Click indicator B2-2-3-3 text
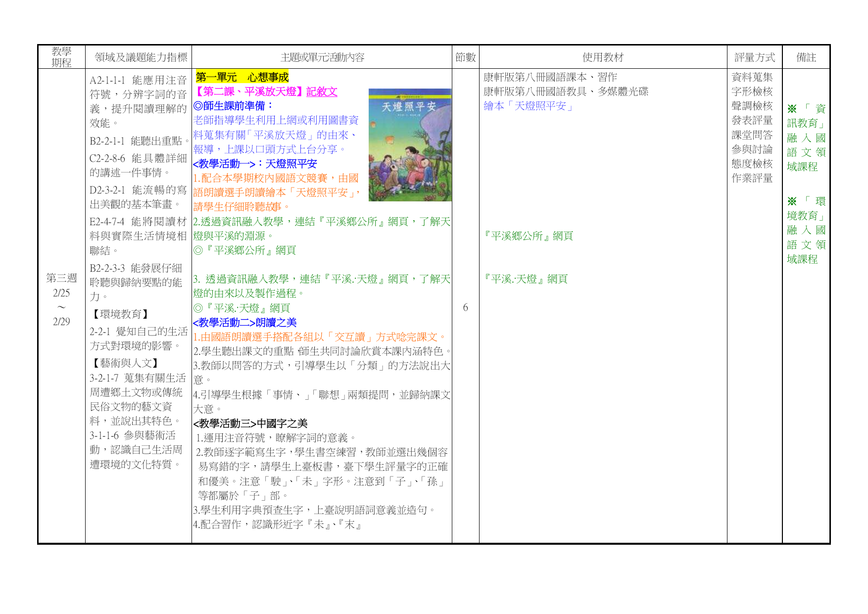868x614 pixels. (137, 282)
